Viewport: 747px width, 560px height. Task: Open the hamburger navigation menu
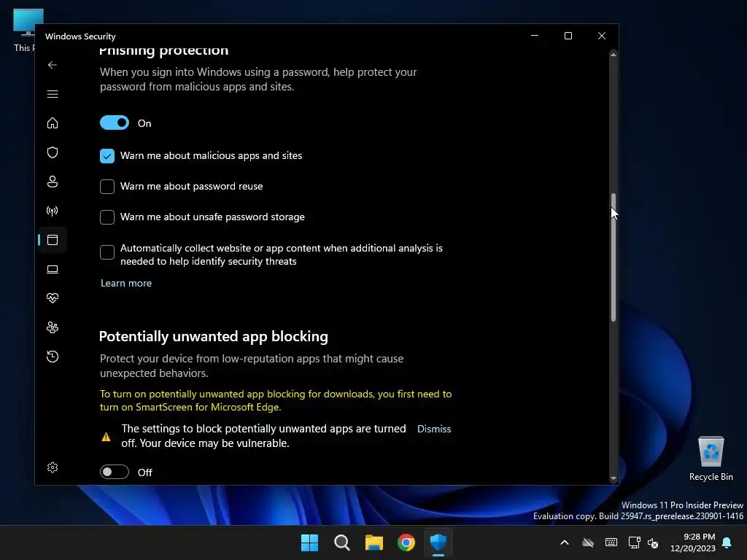point(53,94)
